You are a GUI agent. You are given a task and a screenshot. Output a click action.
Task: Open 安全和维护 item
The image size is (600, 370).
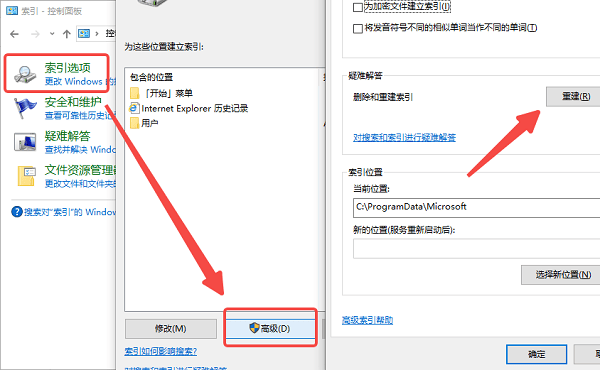click(73, 102)
